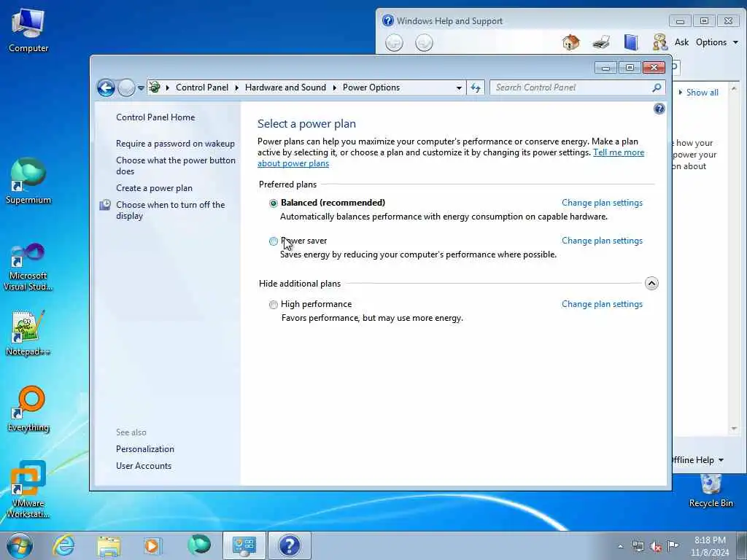This screenshot has height=560, width=747.
Task: Select Everything desktop shortcut
Action: pos(28,410)
